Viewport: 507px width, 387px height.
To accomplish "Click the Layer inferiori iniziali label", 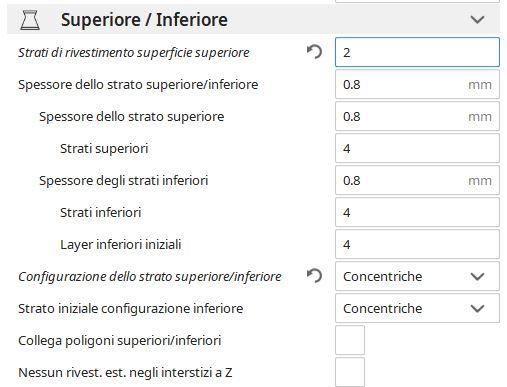I will pyautogui.click(x=121, y=245).
